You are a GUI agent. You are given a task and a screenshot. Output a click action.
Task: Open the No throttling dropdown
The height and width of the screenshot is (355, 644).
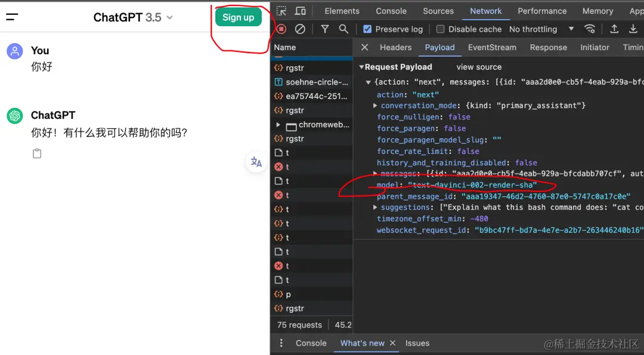[541, 29]
